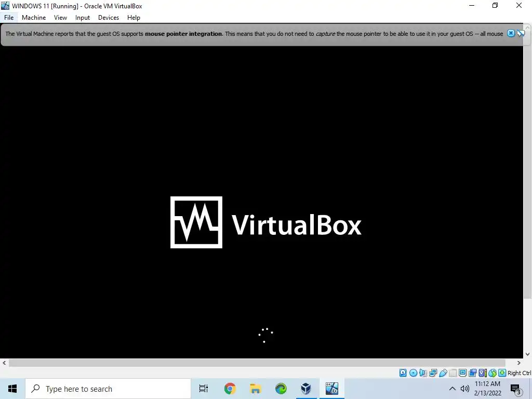Open the Machine menu

(x=34, y=18)
